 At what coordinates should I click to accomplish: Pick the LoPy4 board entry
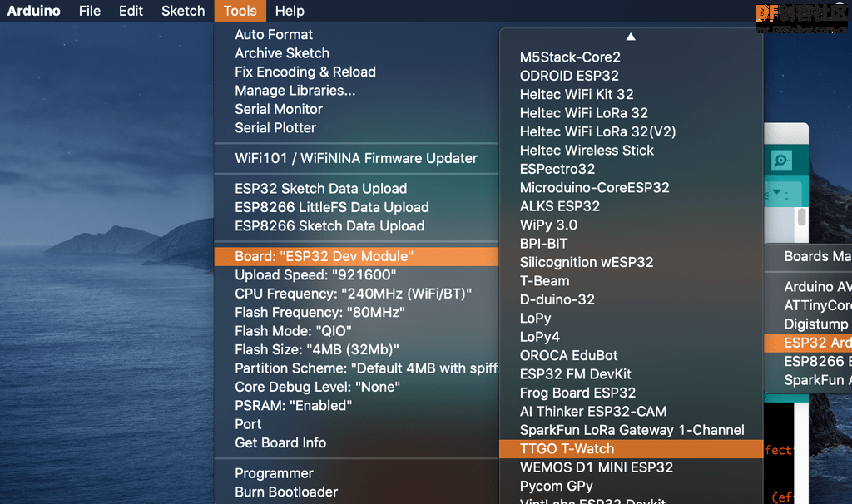point(632,337)
